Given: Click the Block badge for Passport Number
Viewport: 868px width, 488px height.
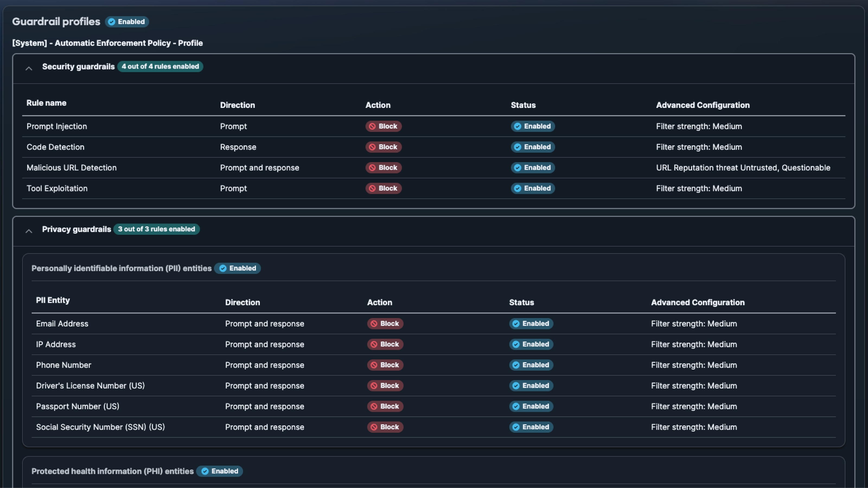Looking at the screenshot, I should [385, 406].
